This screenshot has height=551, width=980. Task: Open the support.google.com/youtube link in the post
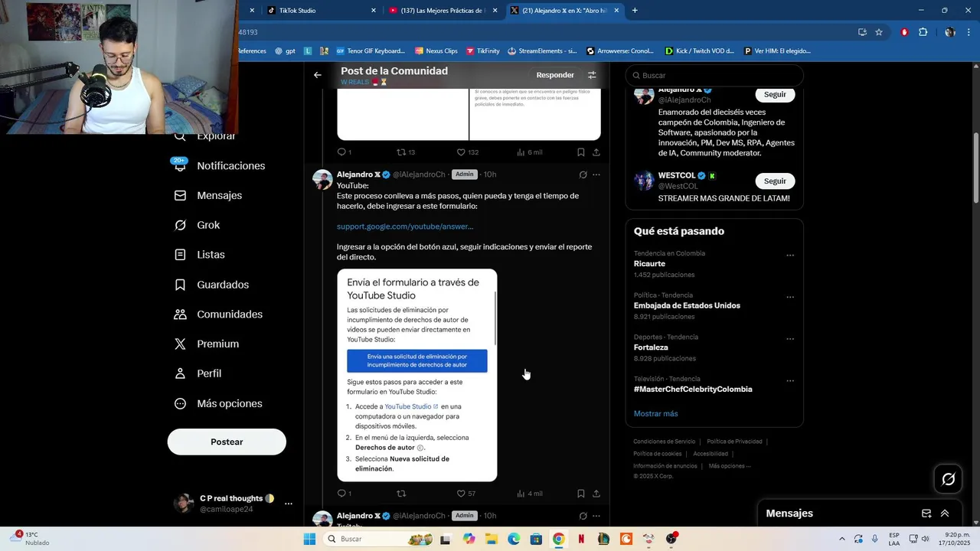(405, 227)
